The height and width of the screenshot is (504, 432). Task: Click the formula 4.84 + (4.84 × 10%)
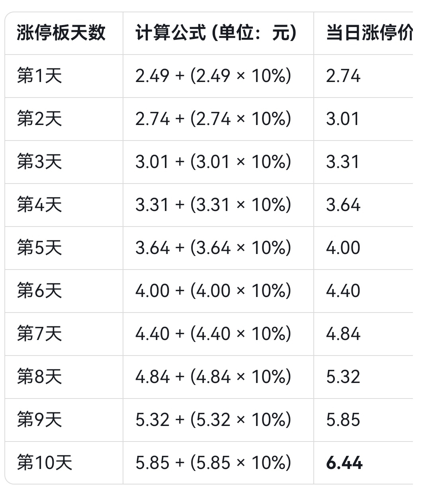213,377
